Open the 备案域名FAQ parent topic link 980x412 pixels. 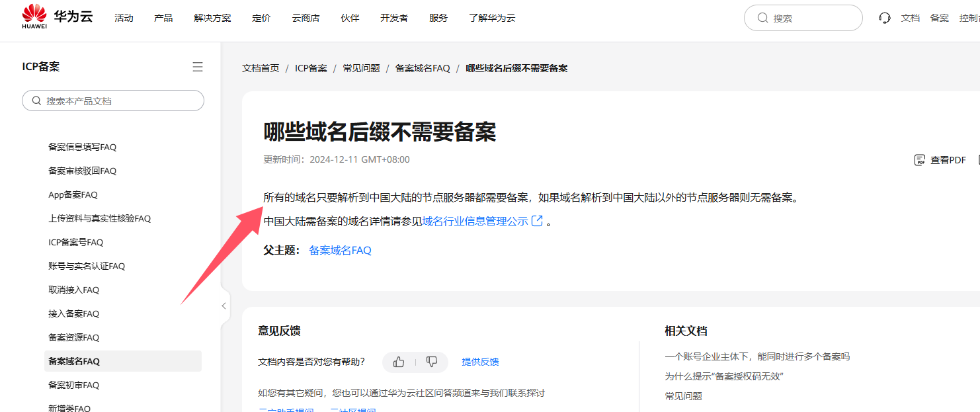341,251
